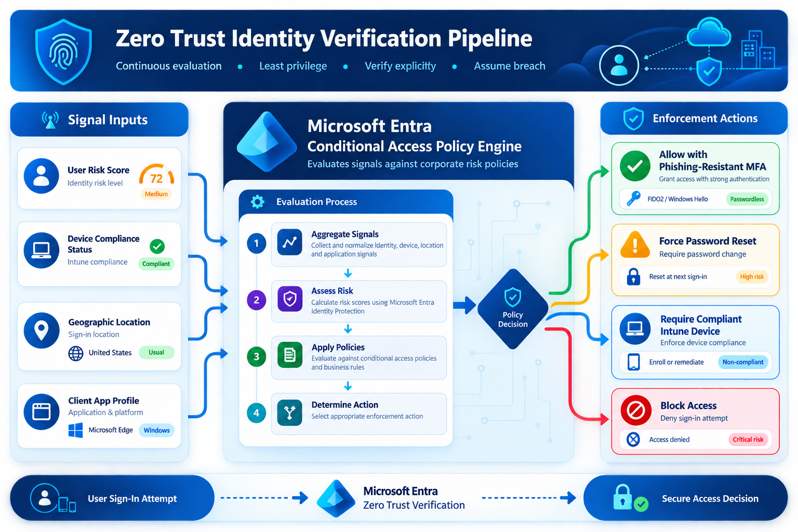Click the Assess Risk shield icon
Viewport: 798px width, 532px height.
tap(290, 299)
